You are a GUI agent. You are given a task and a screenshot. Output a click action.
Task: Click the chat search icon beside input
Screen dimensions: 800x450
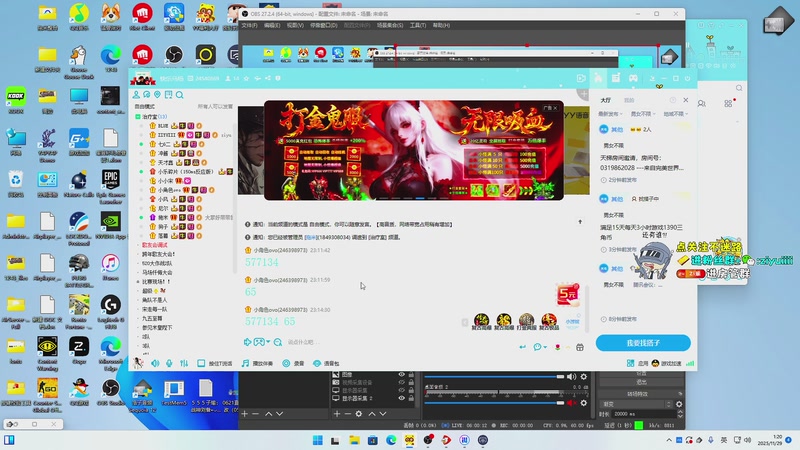point(278,342)
